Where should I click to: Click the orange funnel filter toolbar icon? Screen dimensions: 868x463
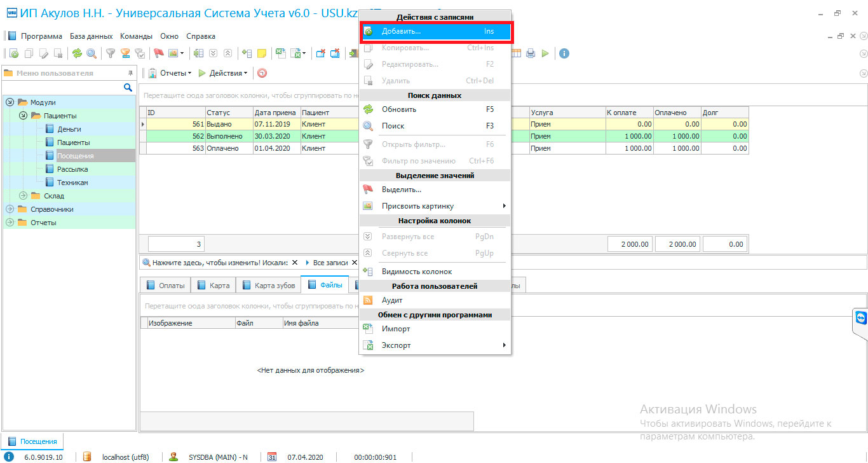click(x=125, y=53)
